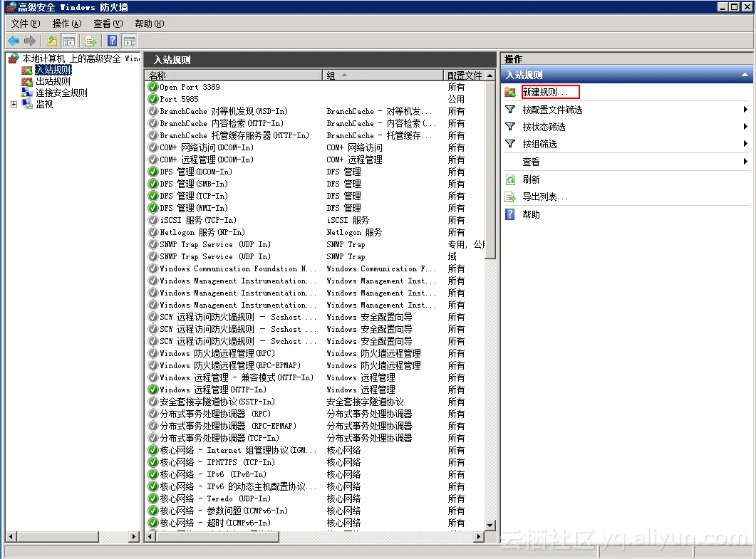Toggle the console tree pane toolbar icon
Screen dimensions: 756x559
pos(69,41)
